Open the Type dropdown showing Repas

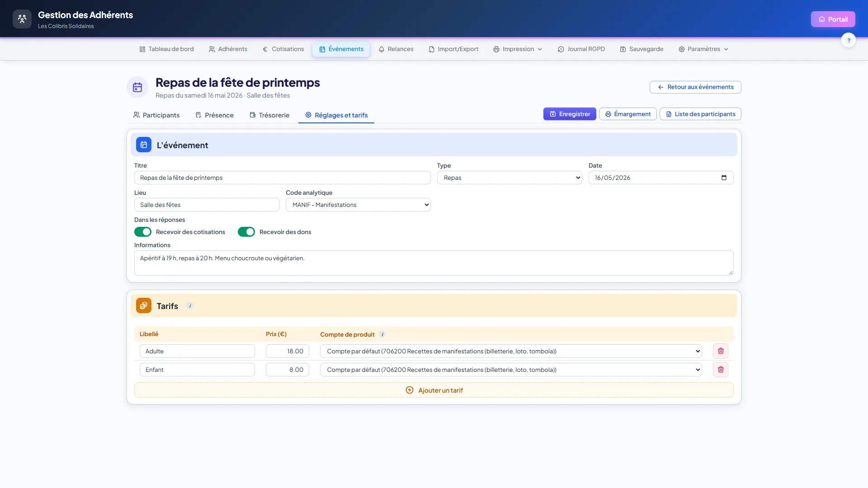(x=509, y=178)
